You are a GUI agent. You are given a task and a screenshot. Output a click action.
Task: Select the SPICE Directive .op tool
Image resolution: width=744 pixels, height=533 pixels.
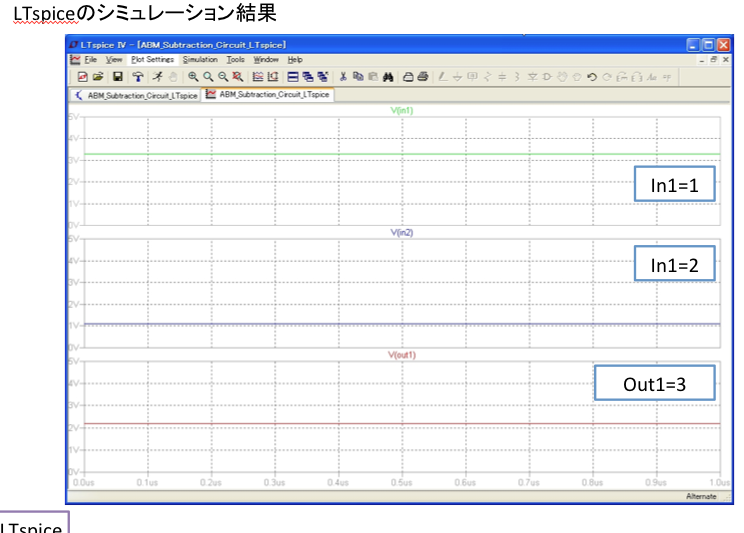(x=667, y=76)
